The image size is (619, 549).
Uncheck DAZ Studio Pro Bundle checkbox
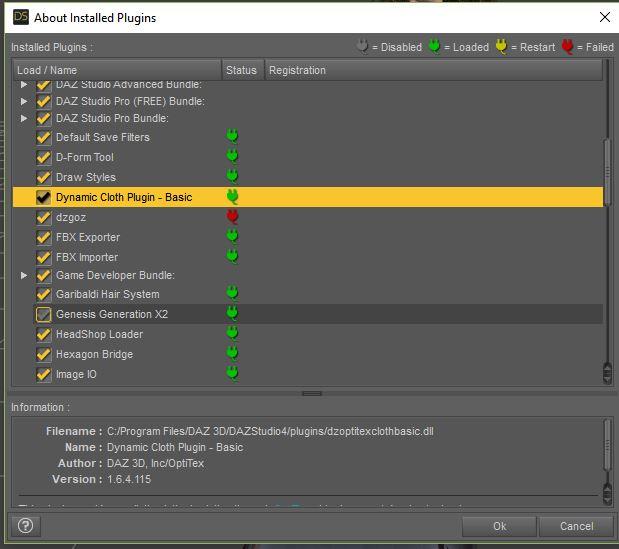43,118
